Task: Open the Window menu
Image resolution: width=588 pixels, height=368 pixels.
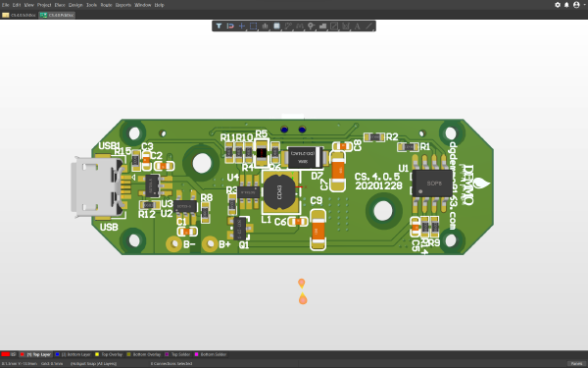Action: pyautogui.click(x=142, y=5)
